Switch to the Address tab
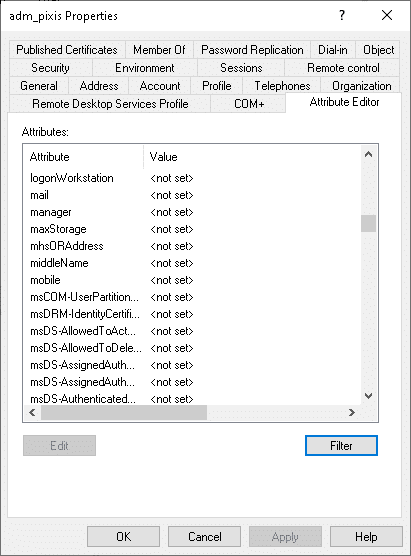 tap(99, 86)
